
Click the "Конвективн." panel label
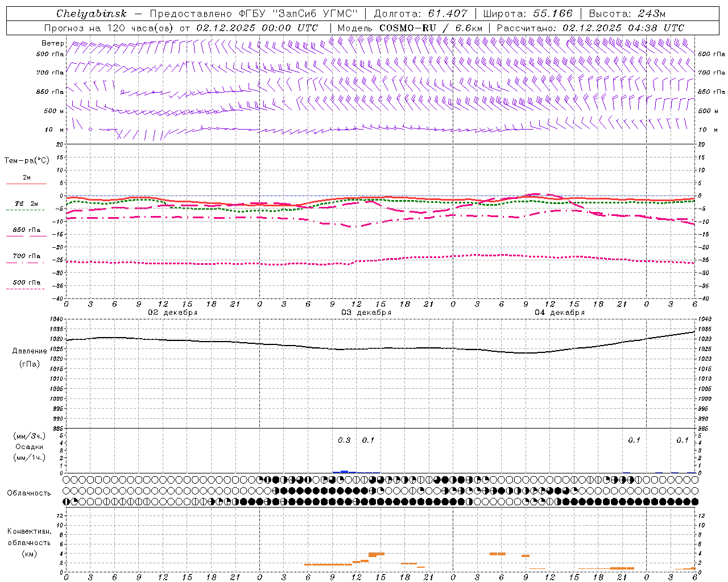[x=29, y=531]
